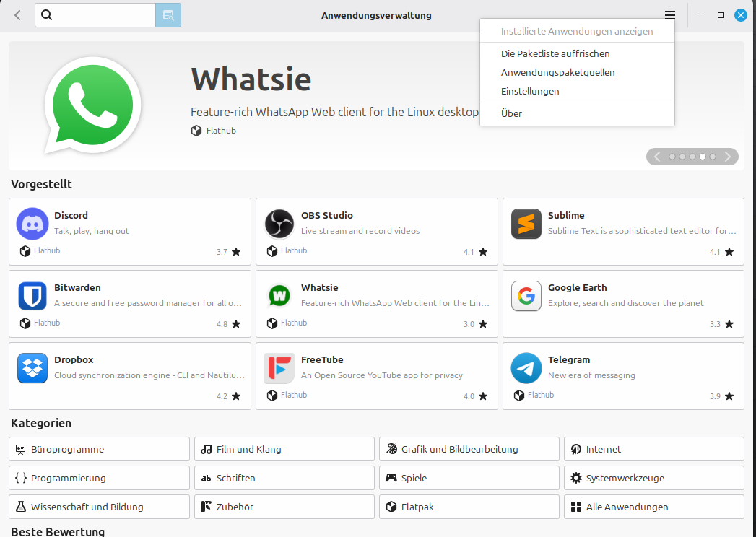This screenshot has width=756, height=537.
Task: Select the fourth banner page dot
Action: tap(703, 157)
